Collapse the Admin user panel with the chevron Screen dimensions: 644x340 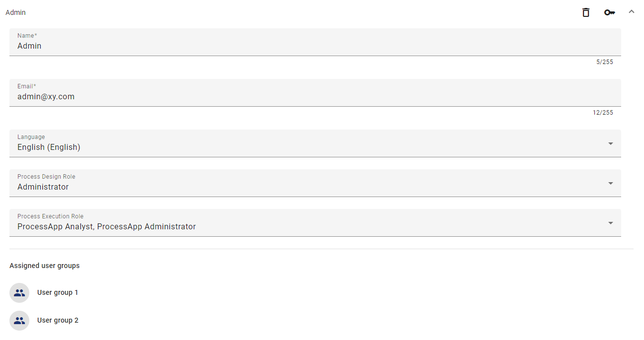point(631,11)
